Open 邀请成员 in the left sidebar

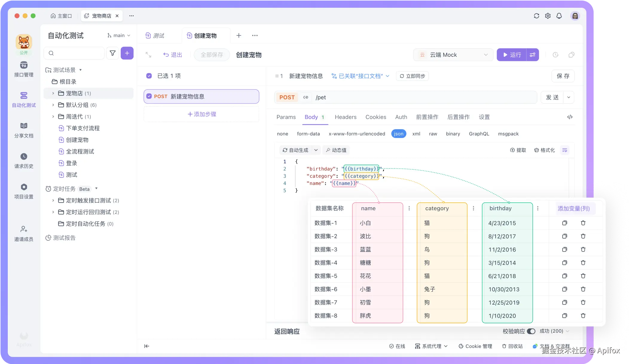point(24,234)
